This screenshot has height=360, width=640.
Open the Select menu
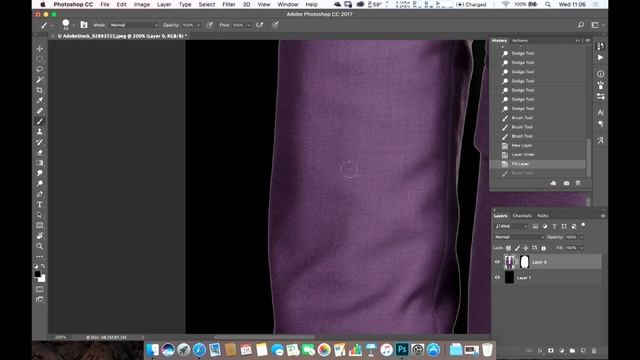[x=207, y=4]
